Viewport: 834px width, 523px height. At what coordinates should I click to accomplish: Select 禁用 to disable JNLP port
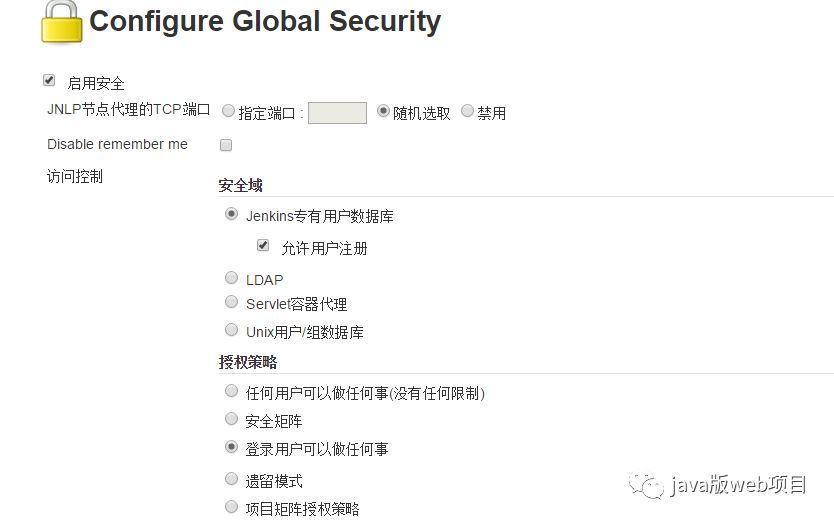pos(468,112)
